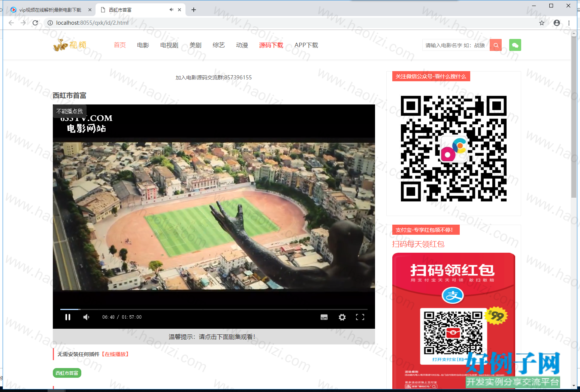Open the browser profile icon
The width and height of the screenshot is (580, 392).
[557, 23]
